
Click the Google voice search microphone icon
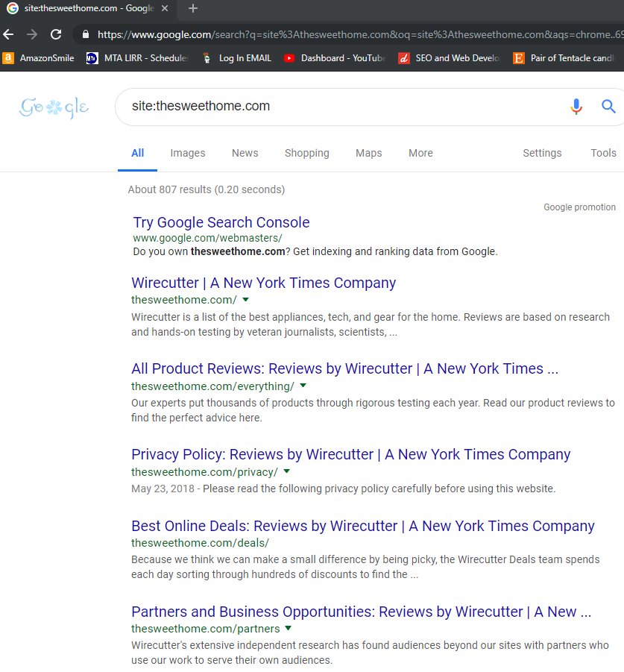click(x=576, y=107)
